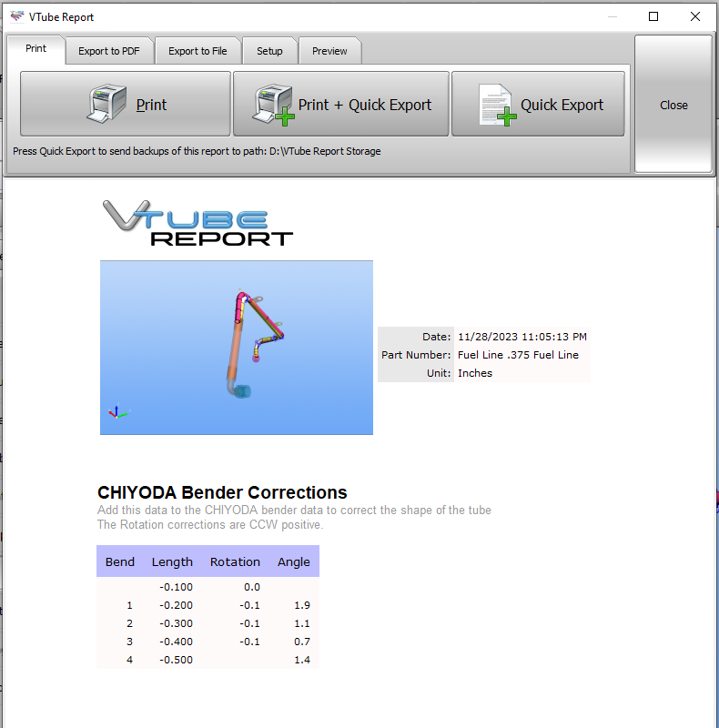Click the Unit: label

tap(439, 373)
